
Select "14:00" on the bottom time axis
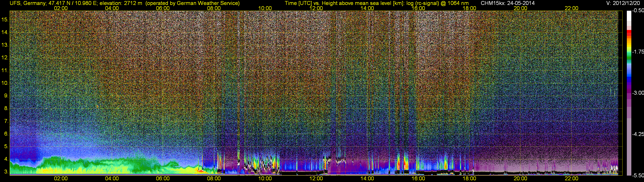(367, 179)
